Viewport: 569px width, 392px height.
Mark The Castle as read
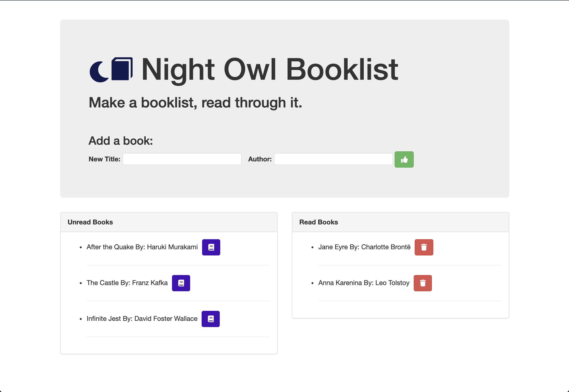click(x=181, y=283)
